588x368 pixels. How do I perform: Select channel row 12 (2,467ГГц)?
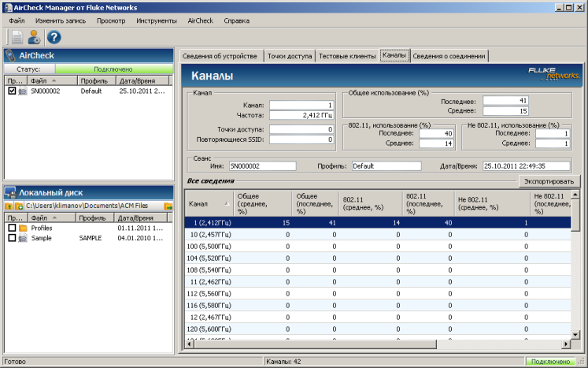pyautogui.click(x=378, y=318)
